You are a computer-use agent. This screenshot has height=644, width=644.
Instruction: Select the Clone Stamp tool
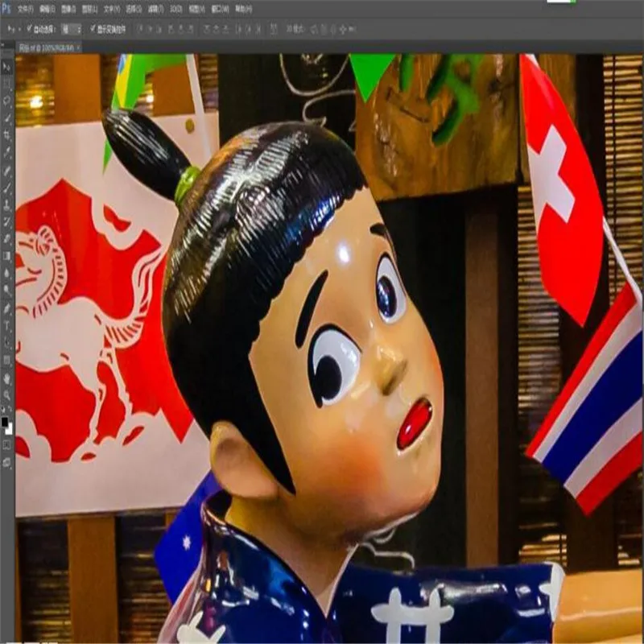(x=7, y=205)
